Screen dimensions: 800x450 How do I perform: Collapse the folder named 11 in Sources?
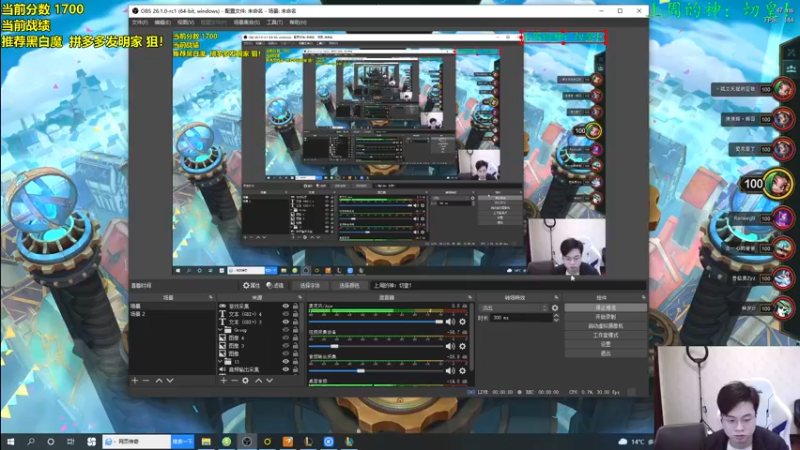point(221,362)
